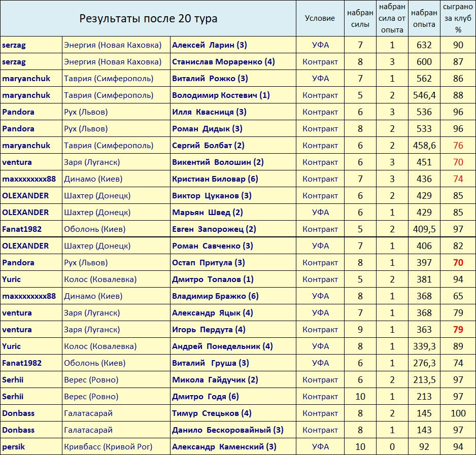
Task: Click player name Роман Дидык (3)
Action: [207, 128]
